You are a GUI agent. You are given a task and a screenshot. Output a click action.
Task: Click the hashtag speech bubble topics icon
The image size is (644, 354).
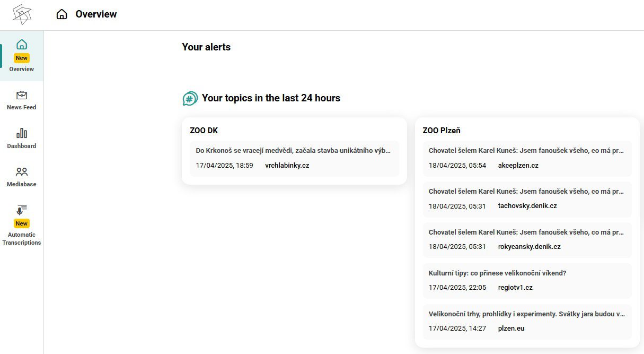click(190, 98)
